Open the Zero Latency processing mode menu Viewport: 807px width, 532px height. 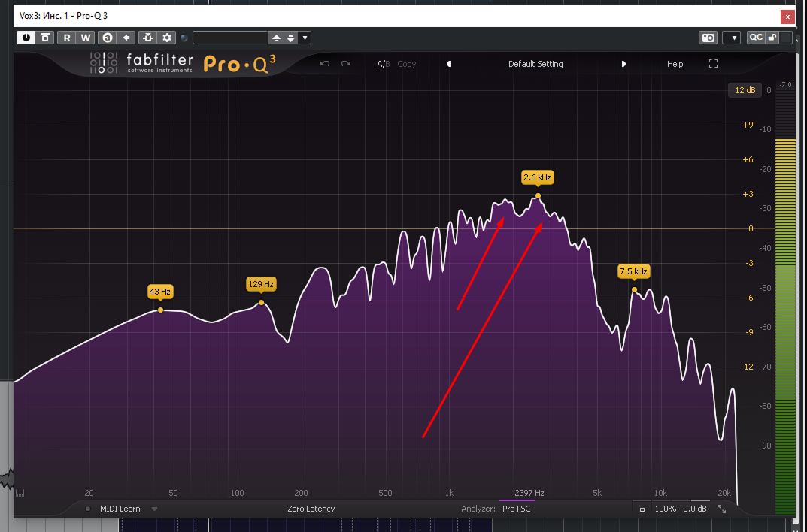[x=311, y=509]
